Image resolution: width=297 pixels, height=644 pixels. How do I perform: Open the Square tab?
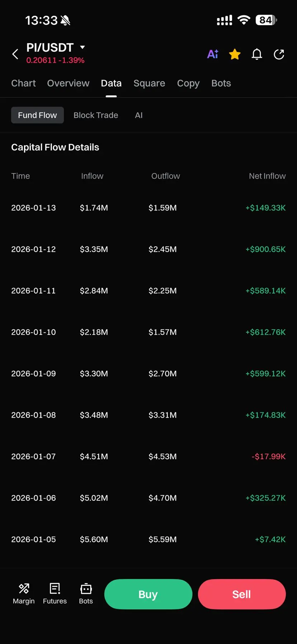point(149,83)
